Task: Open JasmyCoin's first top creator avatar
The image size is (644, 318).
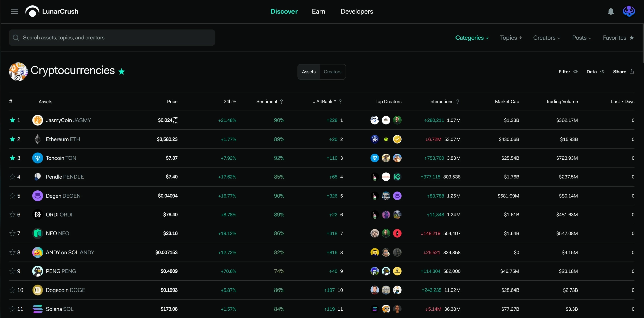Action: click(375, 120)
